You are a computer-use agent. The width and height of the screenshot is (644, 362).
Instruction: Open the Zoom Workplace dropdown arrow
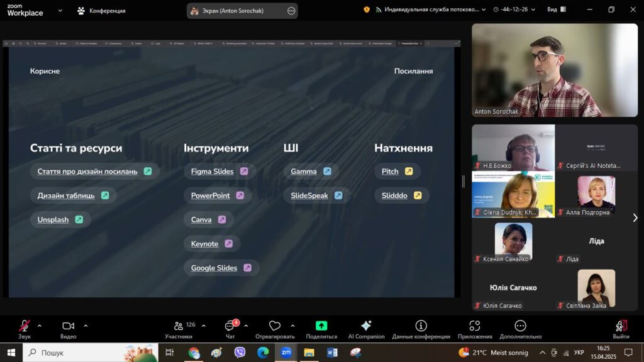(x=60, y=11)
